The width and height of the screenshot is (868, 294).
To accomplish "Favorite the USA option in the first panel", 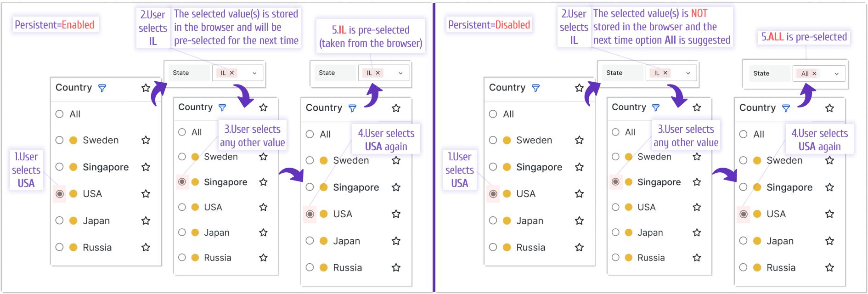I will pos(146,193).
